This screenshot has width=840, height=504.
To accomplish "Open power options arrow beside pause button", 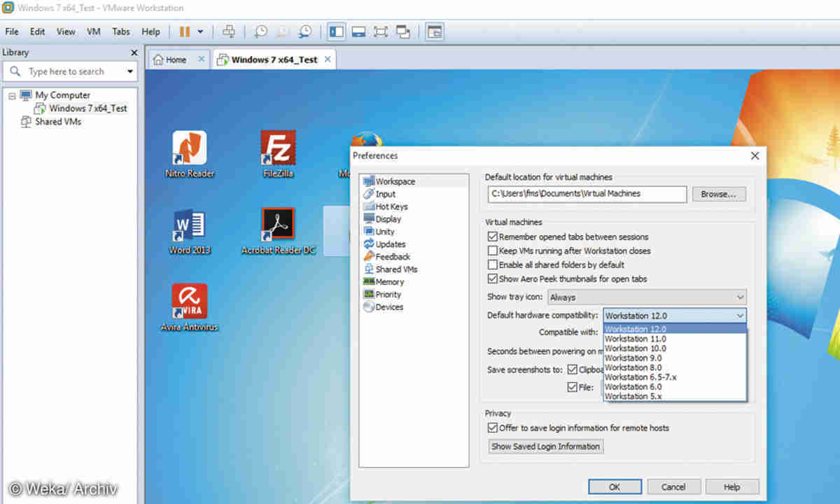I will point(200,31).
